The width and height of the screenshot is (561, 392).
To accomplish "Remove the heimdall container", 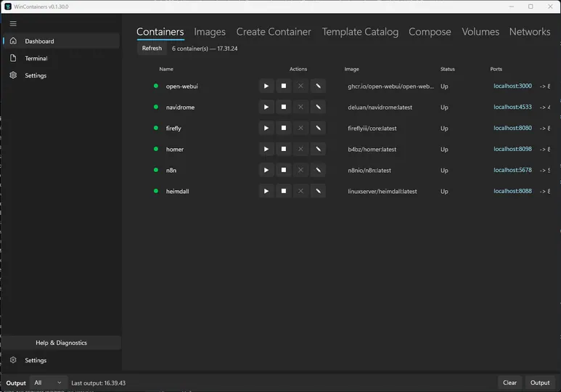I will point(300,191).
